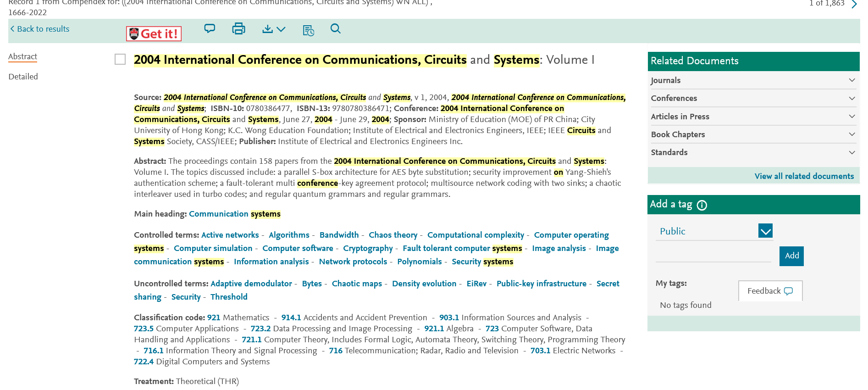
Task: Click controlled term Computer software
Action: 298,248
